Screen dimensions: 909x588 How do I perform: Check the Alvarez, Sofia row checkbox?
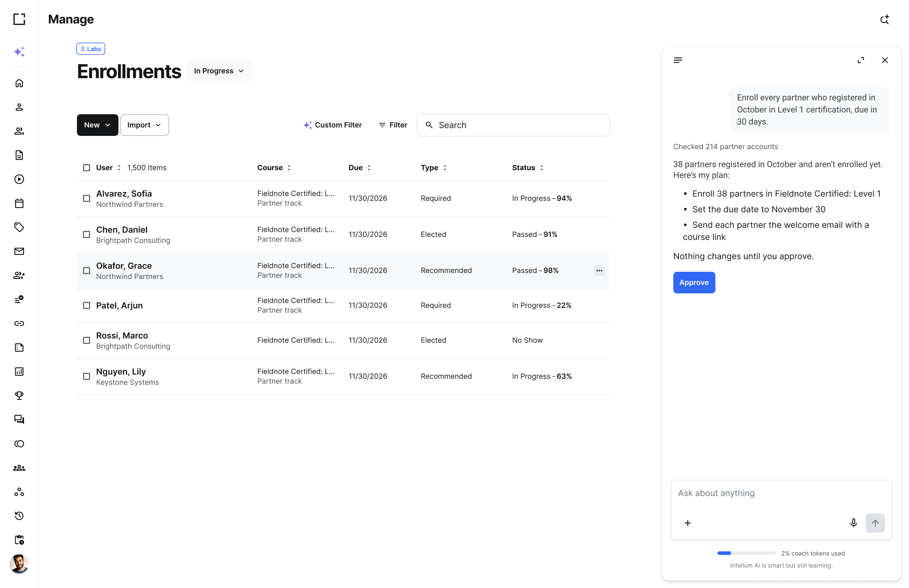(87, 198)
